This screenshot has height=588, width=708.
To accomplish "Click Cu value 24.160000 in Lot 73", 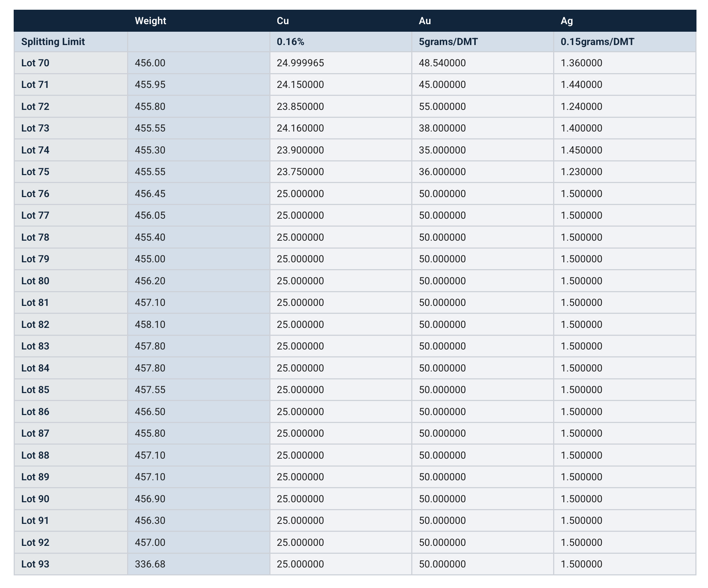I will [x=300, y=128].
